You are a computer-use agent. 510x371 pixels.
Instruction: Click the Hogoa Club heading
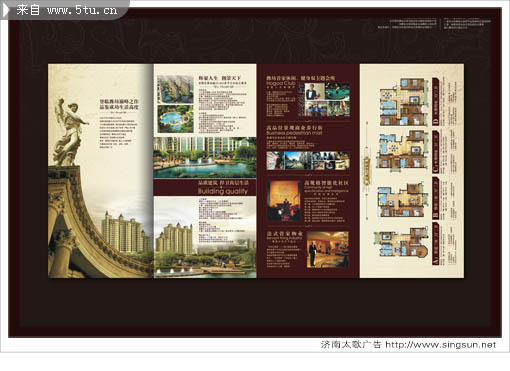point(281,83)
